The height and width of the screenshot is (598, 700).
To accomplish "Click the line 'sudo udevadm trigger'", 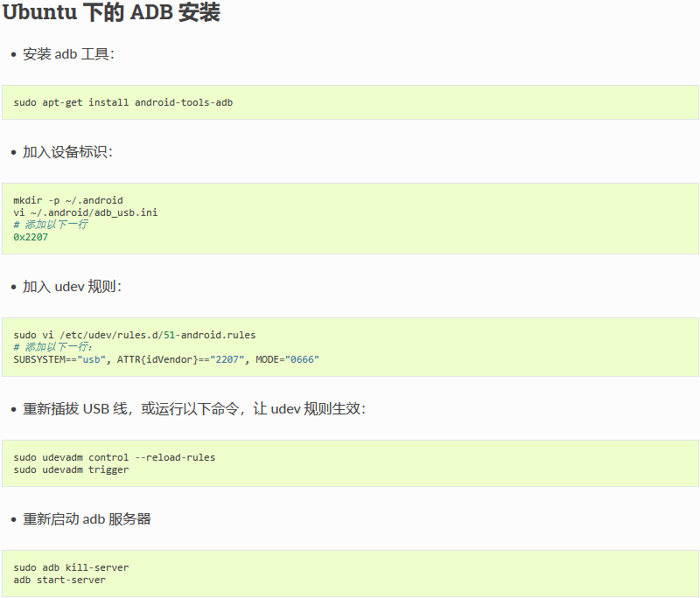I will pyautogui.click(x=71, y=470).
